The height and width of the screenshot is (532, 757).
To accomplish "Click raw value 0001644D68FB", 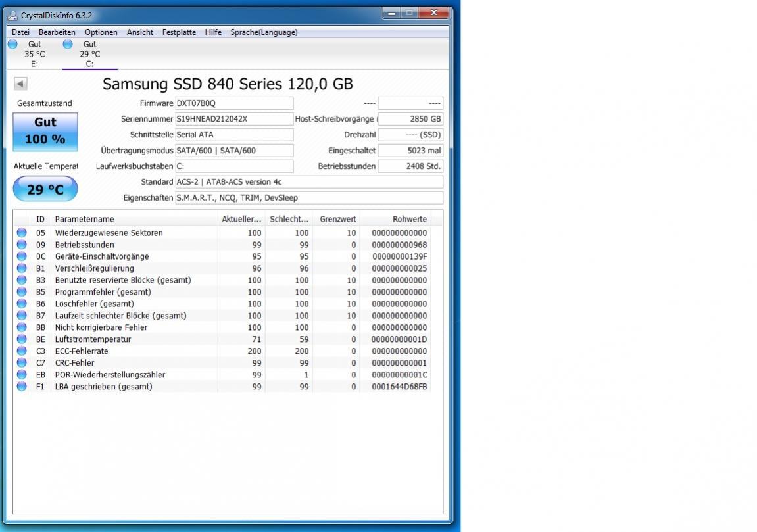I will click(399, 387).
